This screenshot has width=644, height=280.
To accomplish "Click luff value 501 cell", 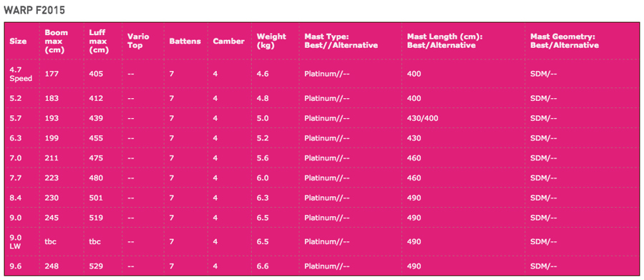I will coord(96,198).
